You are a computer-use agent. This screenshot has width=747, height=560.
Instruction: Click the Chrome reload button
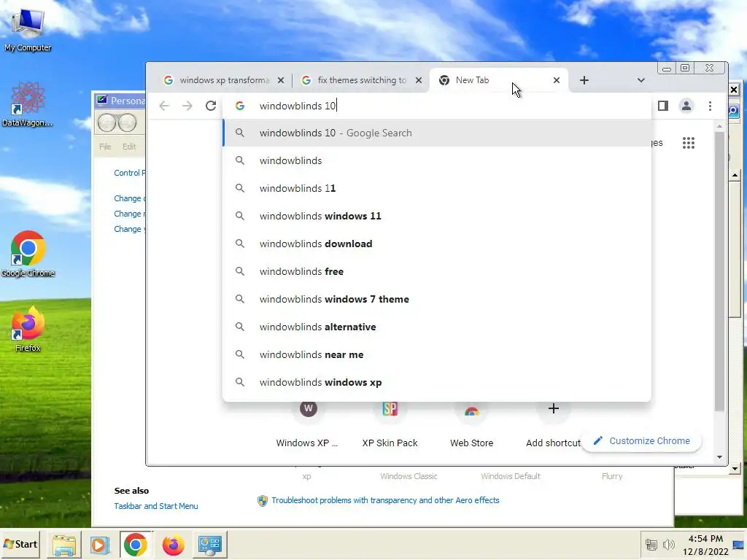(211, 106)
